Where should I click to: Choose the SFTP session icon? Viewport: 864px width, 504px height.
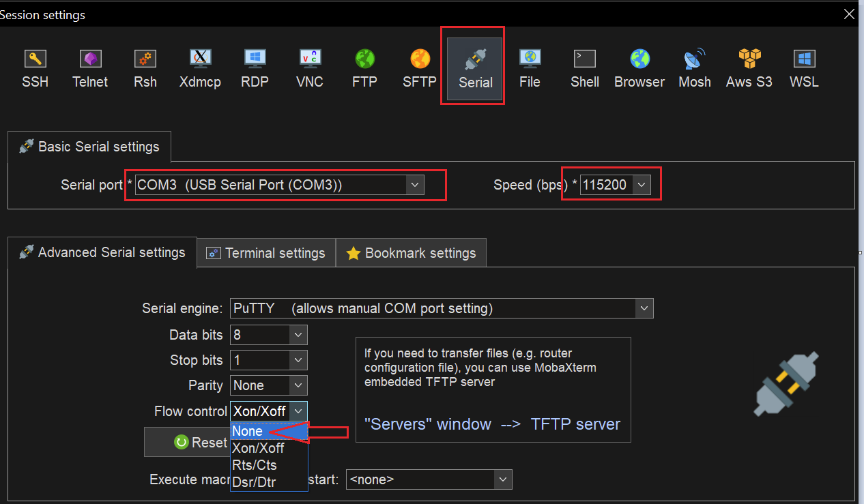[419, 66]
